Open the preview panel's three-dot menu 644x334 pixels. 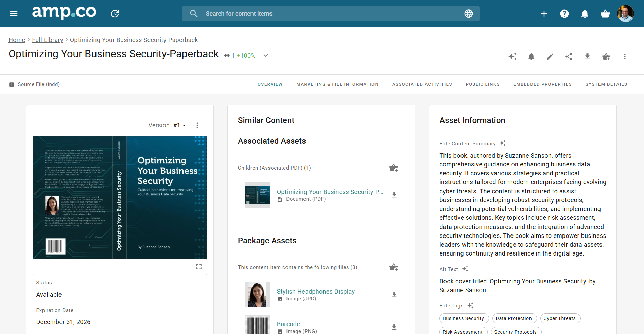coord(197,125)
